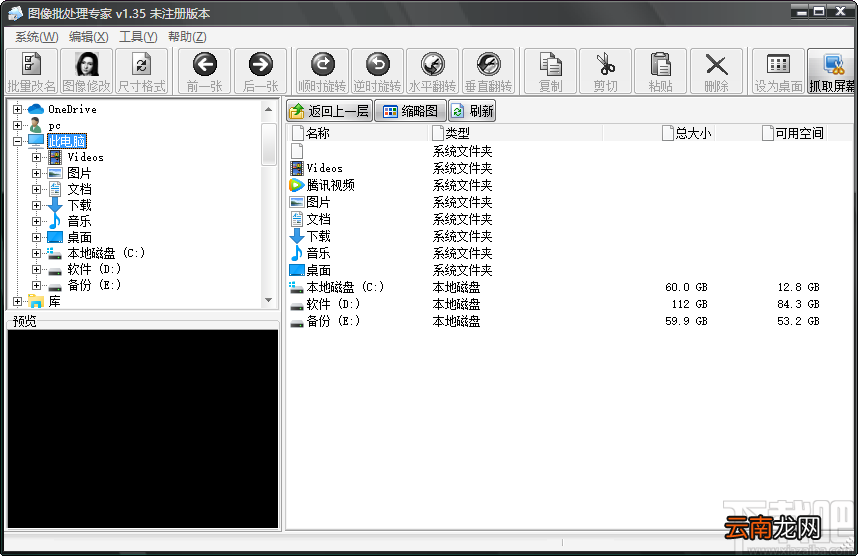Open the 批量改名 batch rename tool
The width and height of the screenshot is (858, 556).
(x=31, y=71)
